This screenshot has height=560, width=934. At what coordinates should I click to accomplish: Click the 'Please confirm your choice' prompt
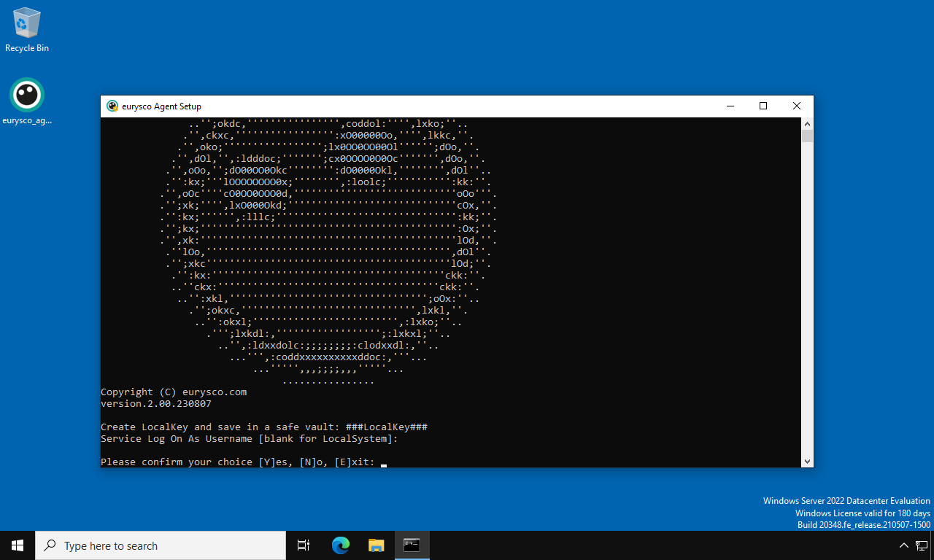(x=238, y=462)
